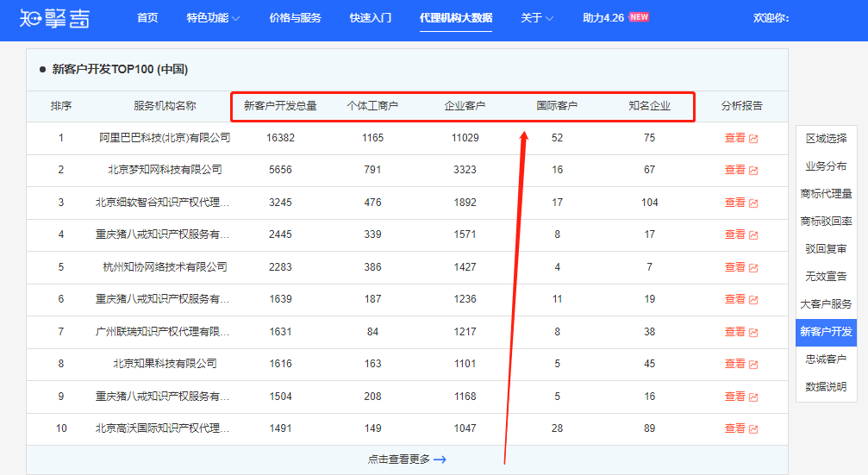Click the 排序 column header
The height and width of the screenshot is (475, 868).
(x=61, y=106)
